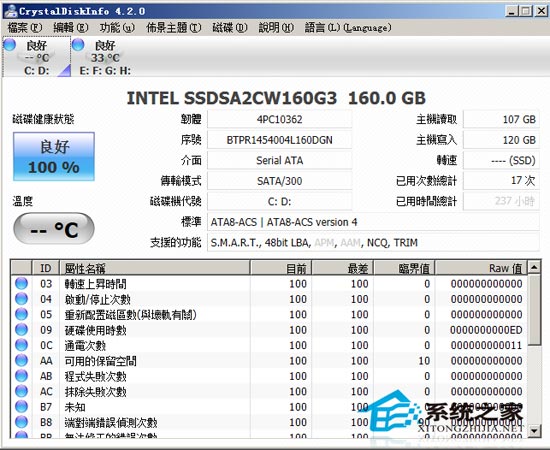This screenshot has width=550, height=450.
Task: Select the E: F: G: H: disk tab
Action: (x=105, y=57)
